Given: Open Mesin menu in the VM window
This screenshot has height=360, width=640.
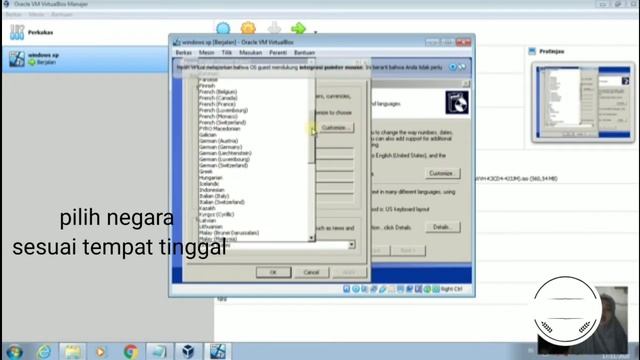Looking at the screenshot, I should point(207,53).
